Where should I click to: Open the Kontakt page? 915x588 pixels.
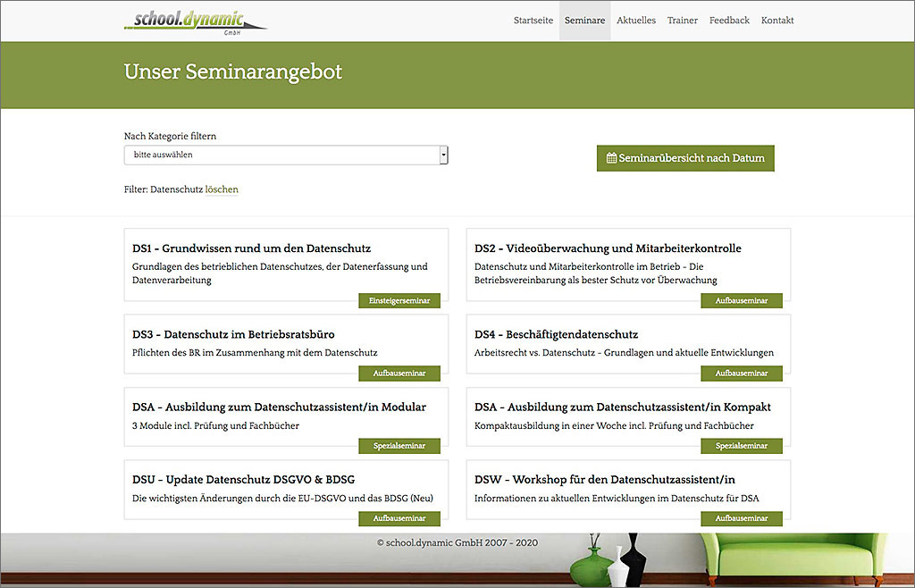point(777,21)
